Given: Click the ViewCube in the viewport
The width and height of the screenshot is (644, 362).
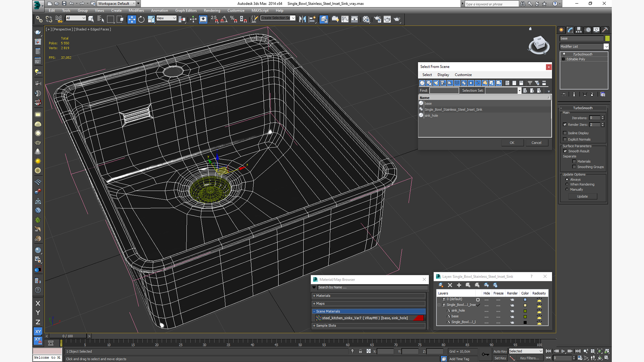Looking at the screenshot, I should 539,45.
